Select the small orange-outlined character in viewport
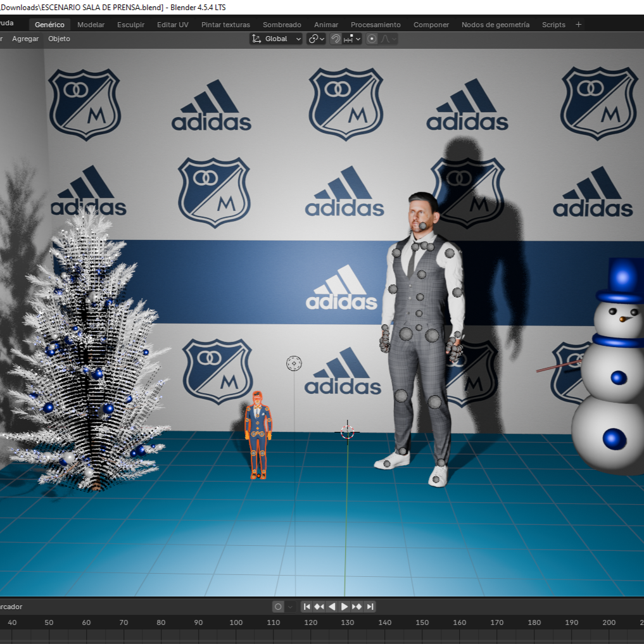The height and width of the screenshot is (644, 644). [x=258, y=436]
